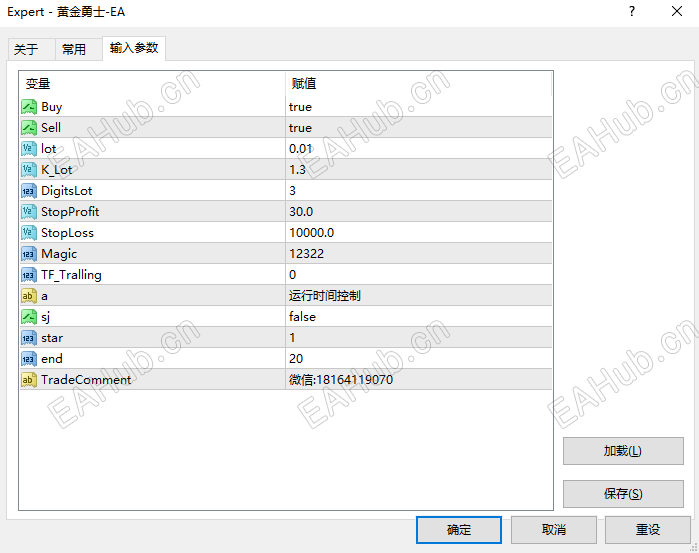This screenshot has width=699, height=553.
Task: Click the 加载(L) button
Action: point(623,451)
